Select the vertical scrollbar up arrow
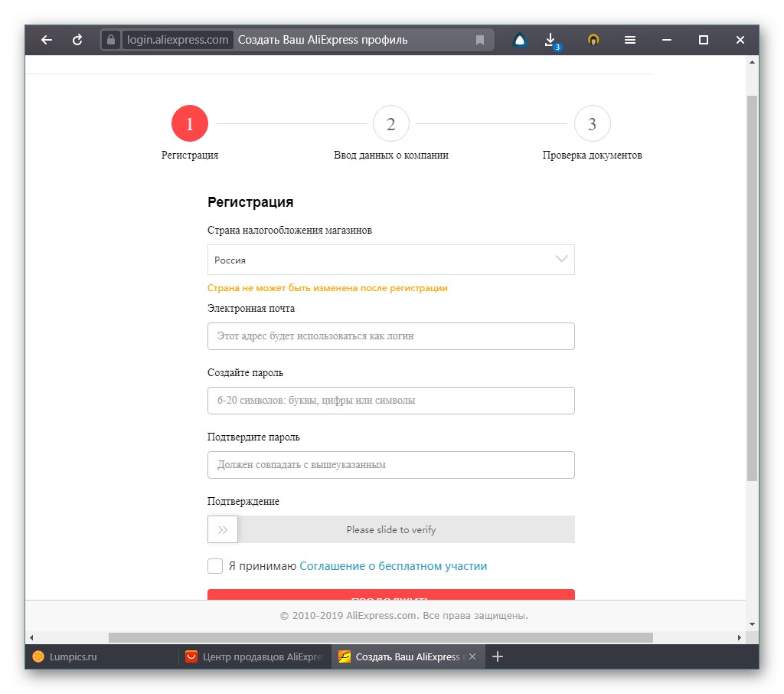 [752, 63]
